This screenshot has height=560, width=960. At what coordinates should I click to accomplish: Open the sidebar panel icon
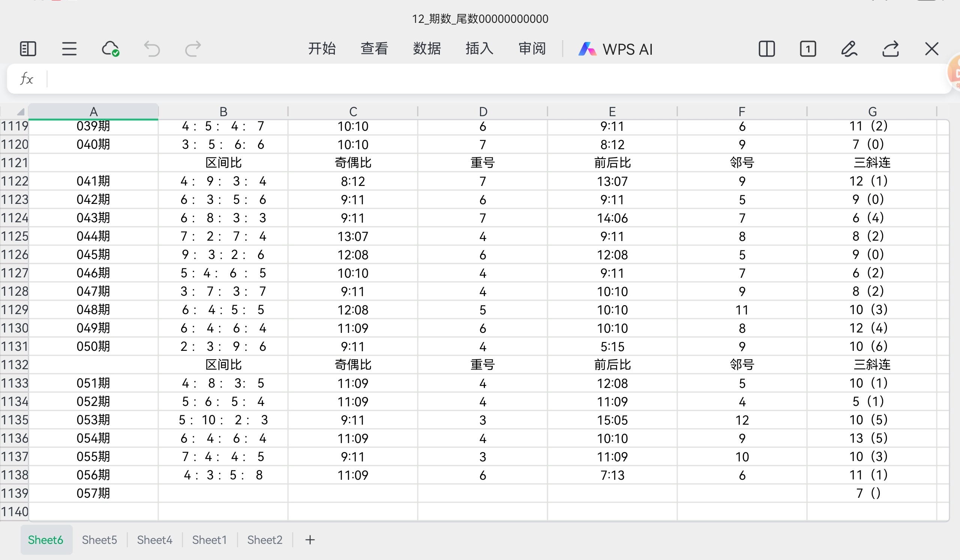[x=28, y=49]
